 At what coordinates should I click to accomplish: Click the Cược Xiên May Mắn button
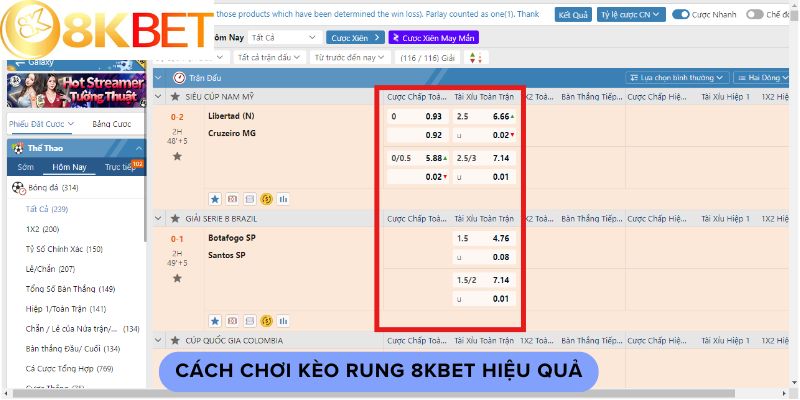tap(434, 38)
